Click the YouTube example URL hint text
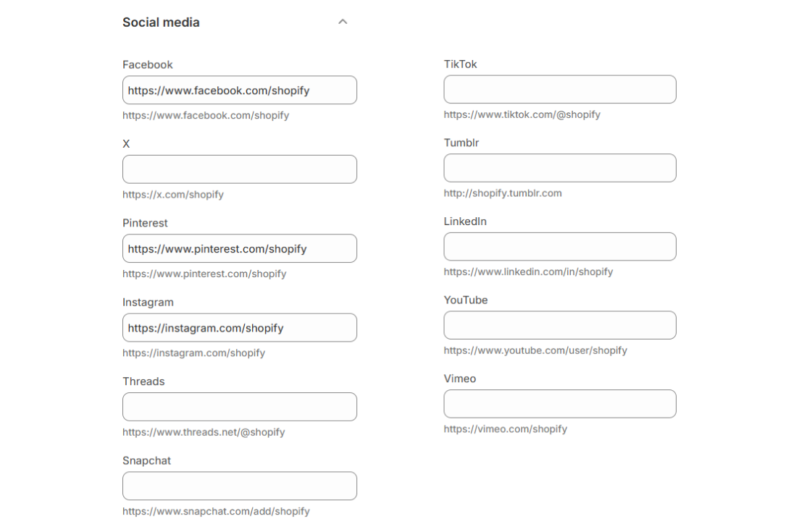The width and height of the screenshot is (794, 532). 535,350
